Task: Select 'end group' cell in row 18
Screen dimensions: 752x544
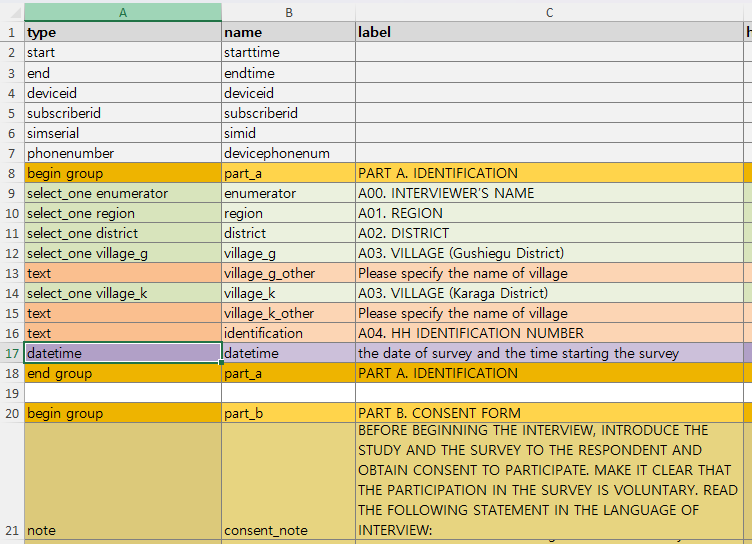Action: click(123, 373)
